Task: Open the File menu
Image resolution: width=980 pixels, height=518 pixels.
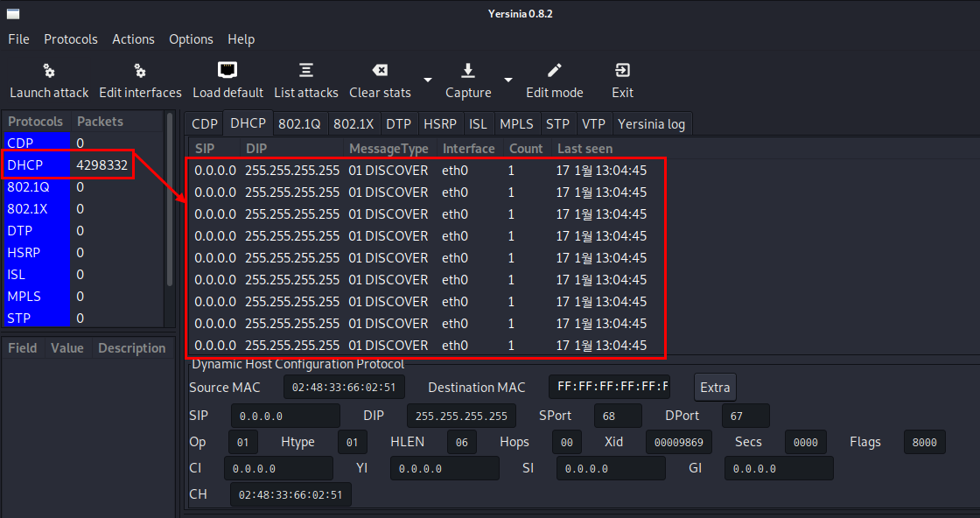Action: click(18, 39)
